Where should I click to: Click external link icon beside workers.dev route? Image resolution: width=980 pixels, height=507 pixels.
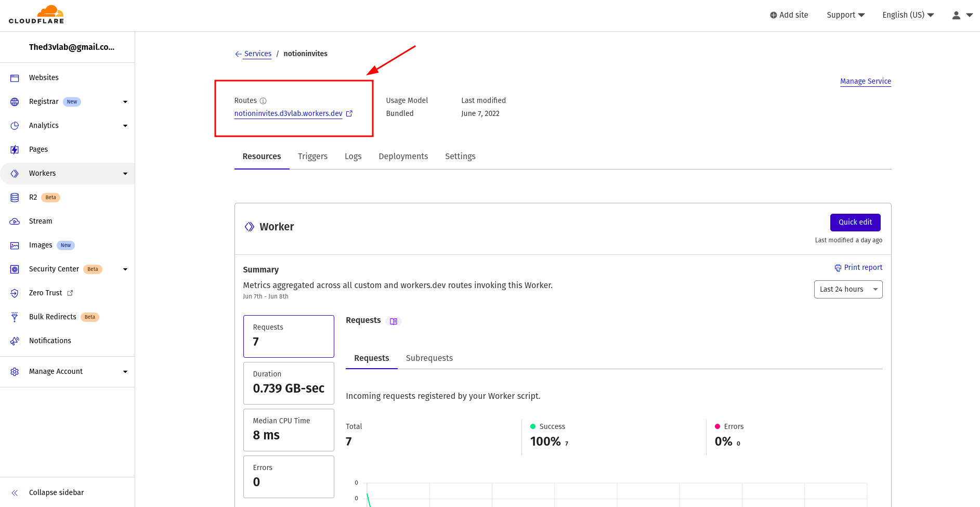tap(349, 113)
